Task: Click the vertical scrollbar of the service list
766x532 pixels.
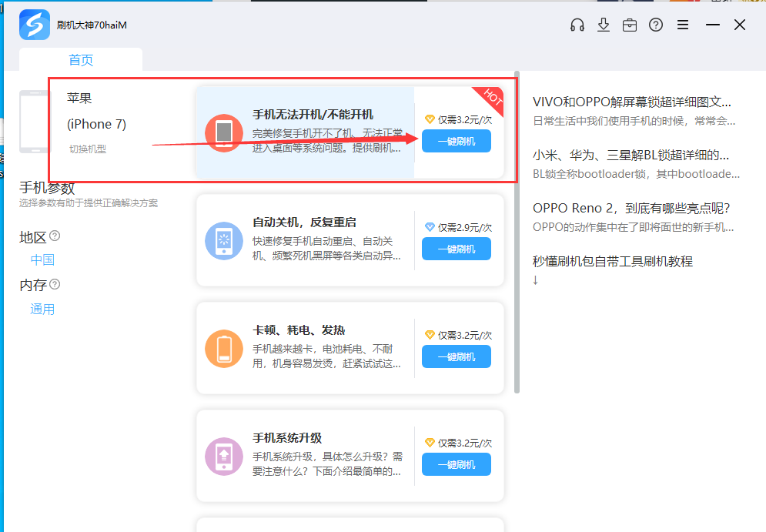Action: tap(517, 233)
